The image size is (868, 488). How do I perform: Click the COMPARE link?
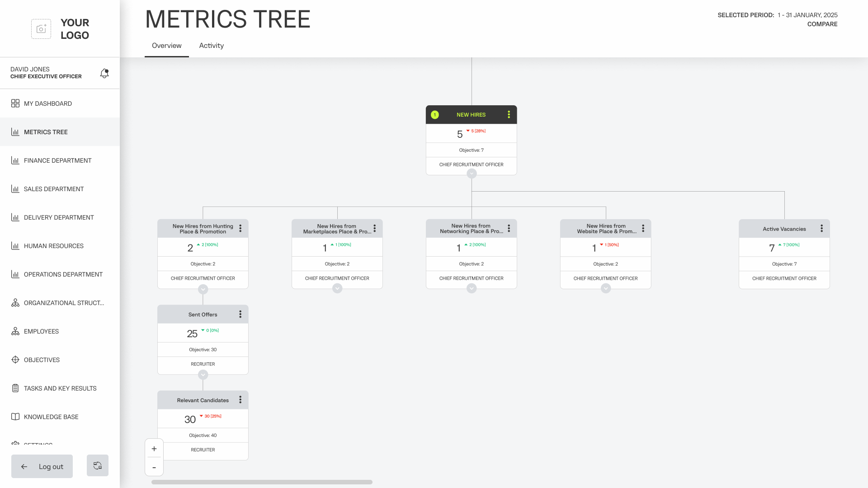tap(822, 24)
